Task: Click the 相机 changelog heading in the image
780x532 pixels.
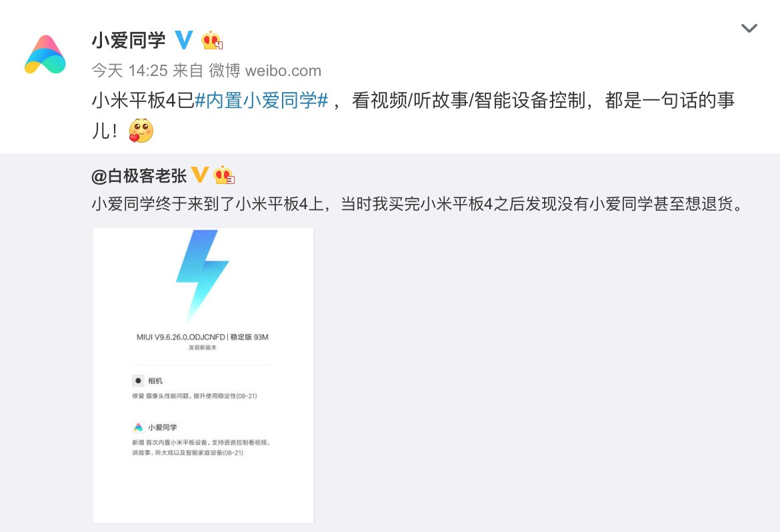Action: (x=155, y=381)
